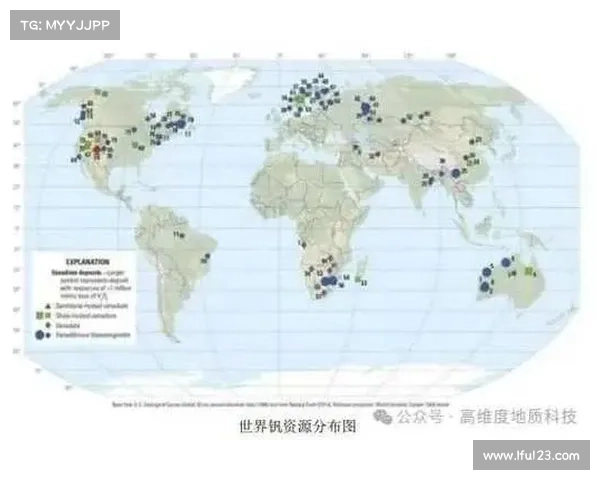Click the red deposit marker in western USA
The height and width of the screenshot is (480, 600).
tap(97, 150)
